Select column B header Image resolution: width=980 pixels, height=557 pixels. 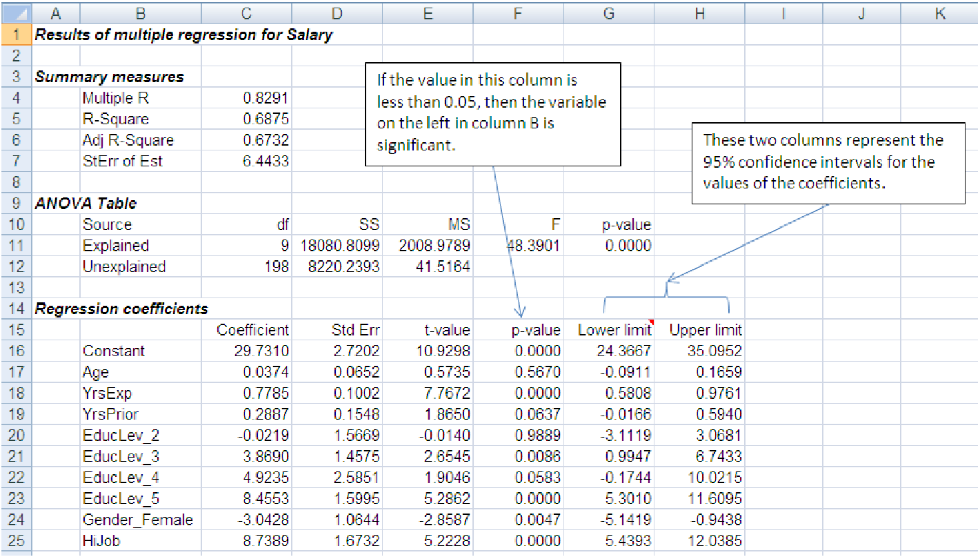(141, 12)
